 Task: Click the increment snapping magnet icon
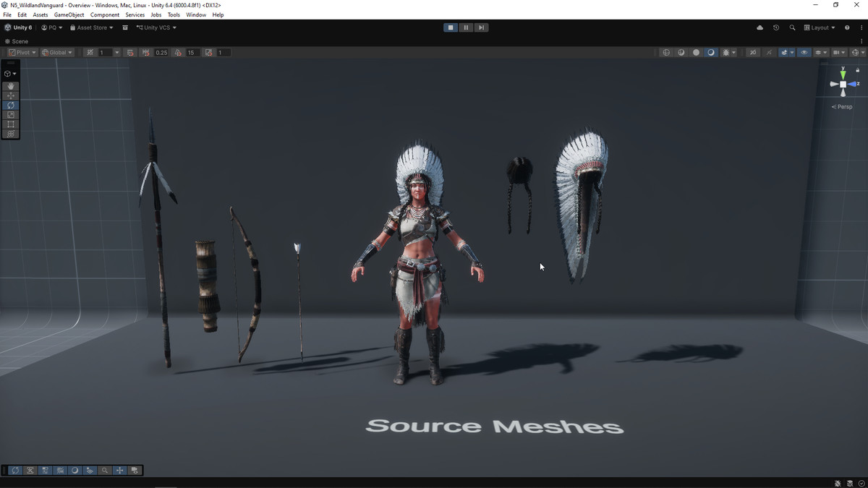tap(130, 53)
